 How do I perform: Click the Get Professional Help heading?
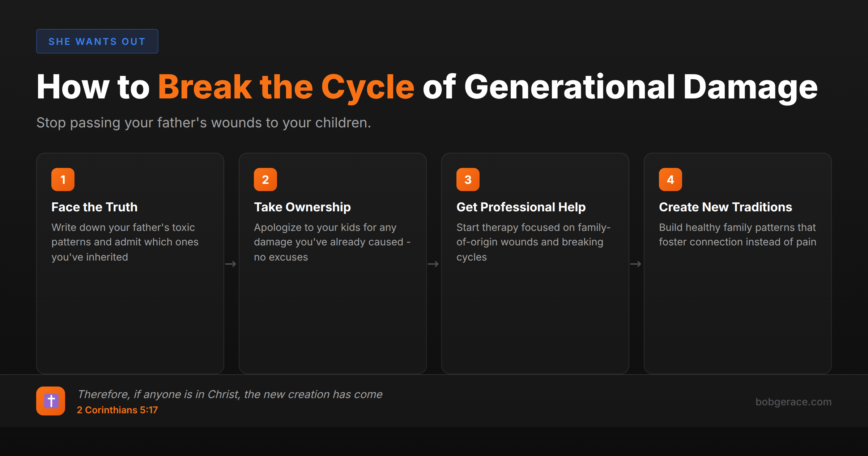coord(521,207)
